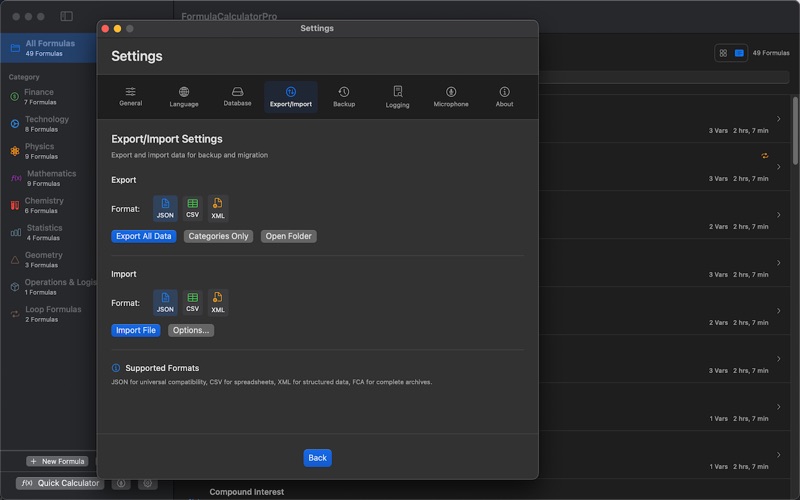The image size is (800, 500).
Task: Create a New Formula from the sidebar
Action: click(x=57, y=461)
